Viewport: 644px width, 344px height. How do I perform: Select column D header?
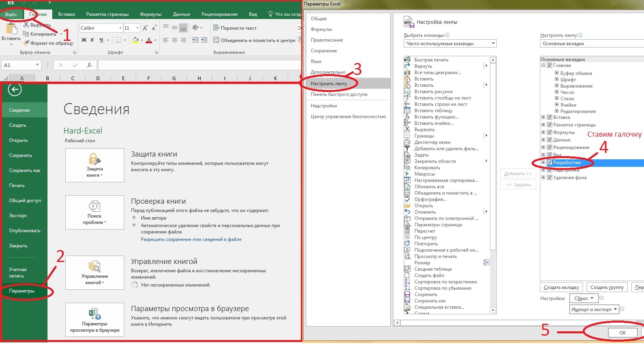pyautogui.click(x=98, y=78)
